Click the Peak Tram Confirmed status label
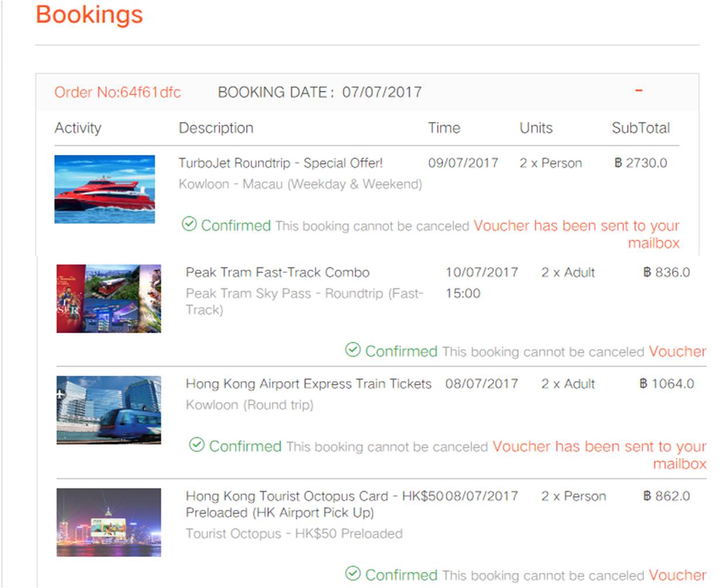723x588 pixels. (x=401, y=351)
